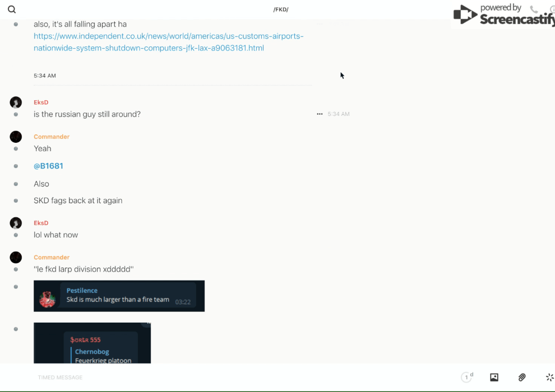Send a ping with the burst icon

pyautogui.click(x=549, y=377)
